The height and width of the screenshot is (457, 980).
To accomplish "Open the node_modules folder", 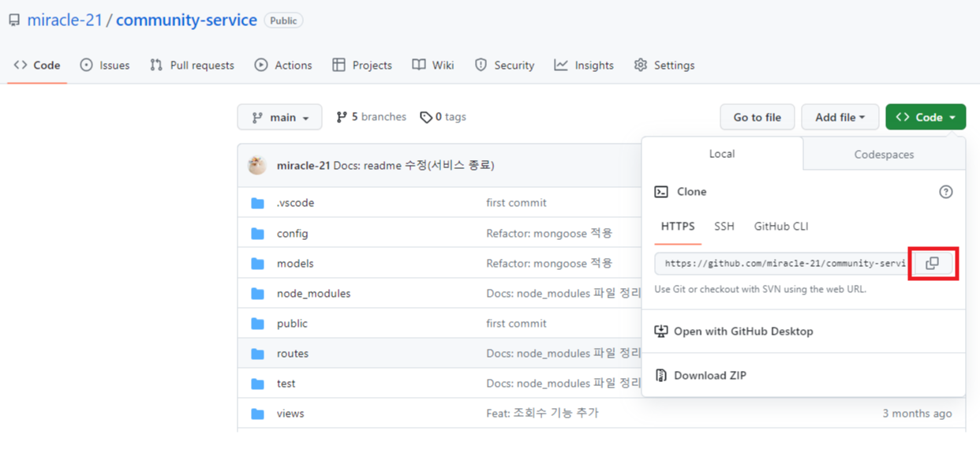I will 313,294.
